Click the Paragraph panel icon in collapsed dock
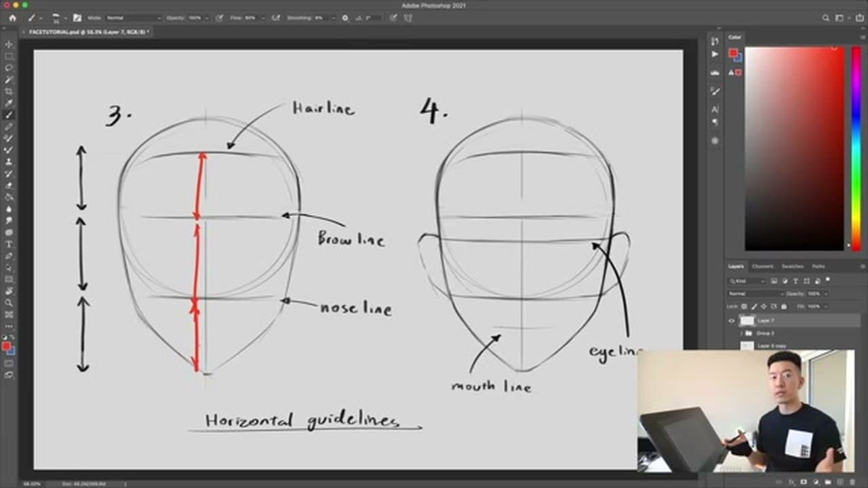The height and width of the screenshot is (488, 868). 715,122
